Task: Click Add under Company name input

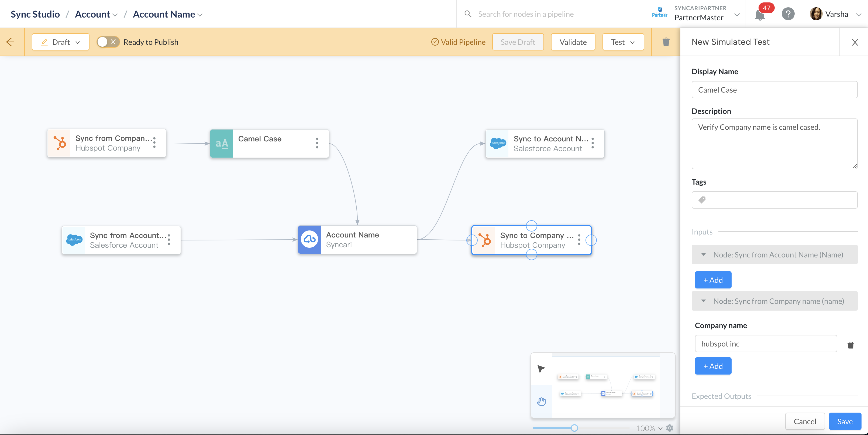Action: pos(713,366)
